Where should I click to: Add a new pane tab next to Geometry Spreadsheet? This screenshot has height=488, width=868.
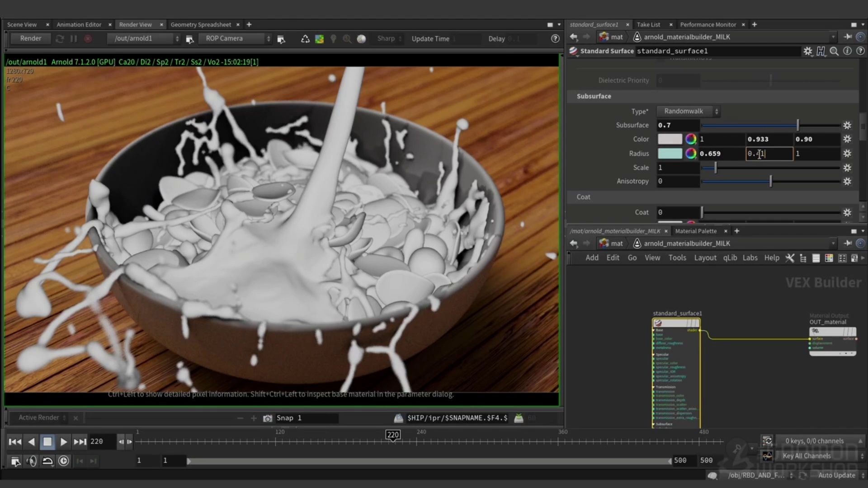coord(249,24)
